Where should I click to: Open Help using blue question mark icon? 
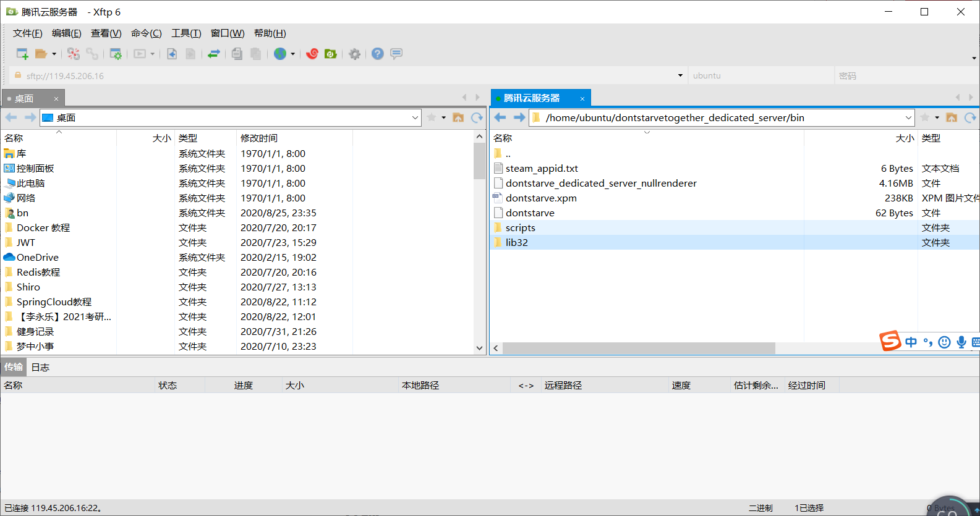[x=378, y=54]
